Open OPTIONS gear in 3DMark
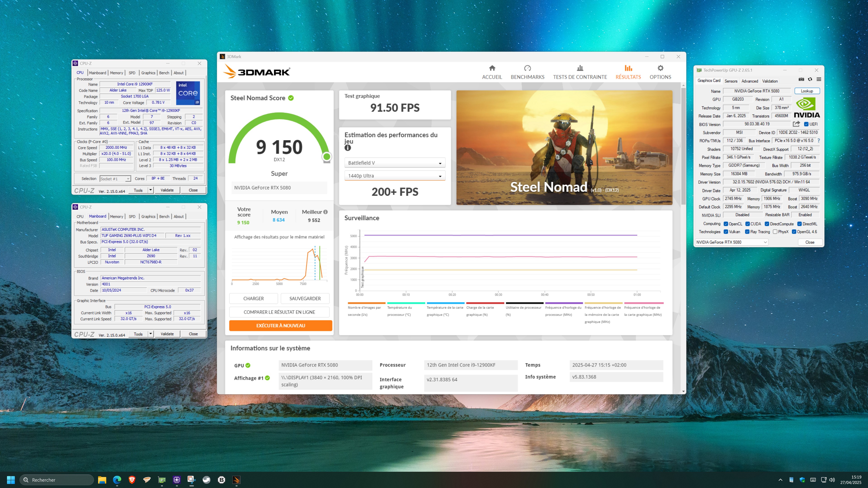Image resolution: width=868 pixels, height=488 pixels. 660,68
